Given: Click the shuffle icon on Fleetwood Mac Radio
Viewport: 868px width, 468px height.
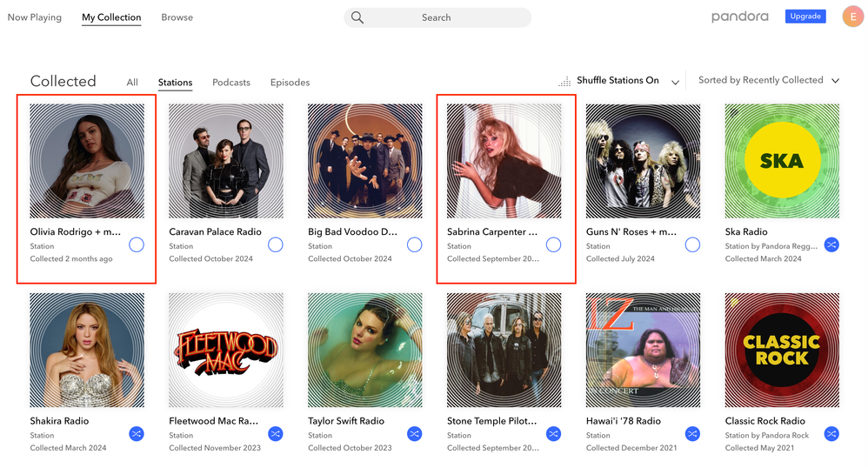Looking at the screenshot, I should [276, 434].
